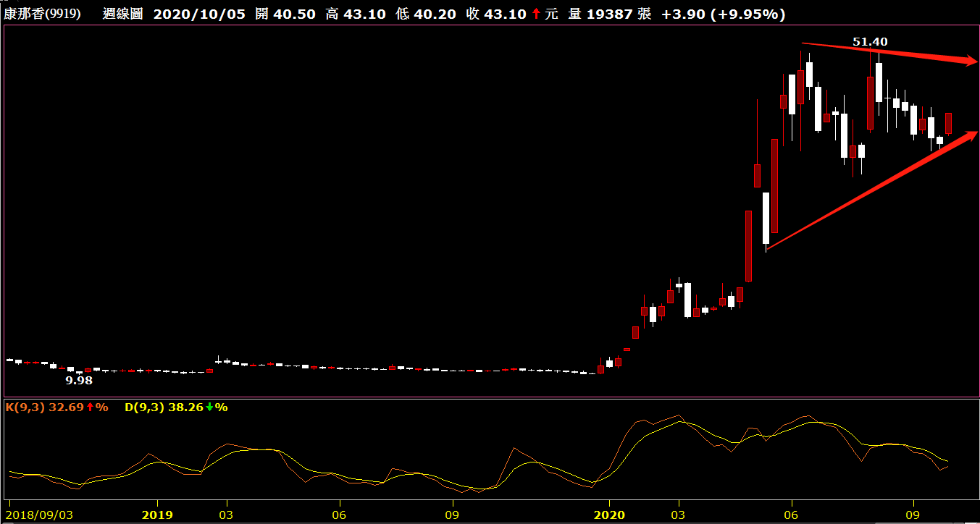Viewport: 980px width, 524px height.
Task: Click the starting point of the rising trendline
Action: 767,250
